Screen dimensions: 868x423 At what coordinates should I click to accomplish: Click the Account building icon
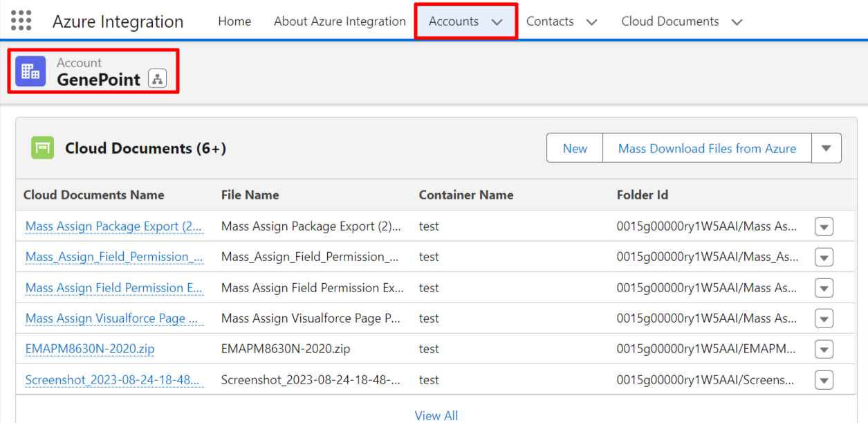(x=30, y=71)
